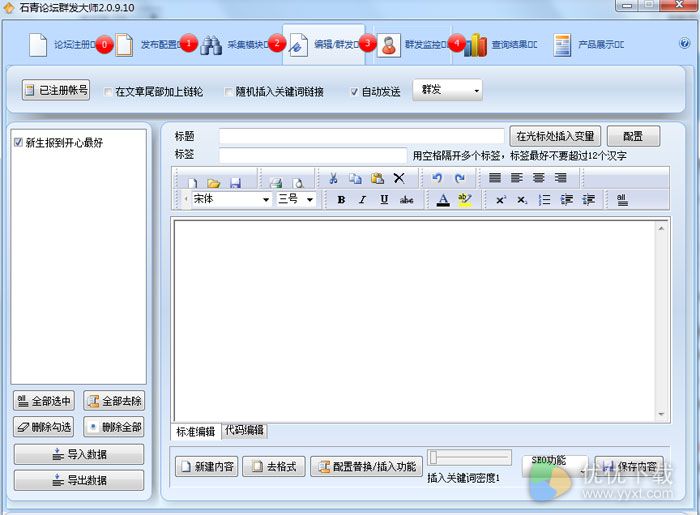This screenshot has width=700, height=515.
Task: Click the open folder icon in editor toolbar
Action: 214,182
